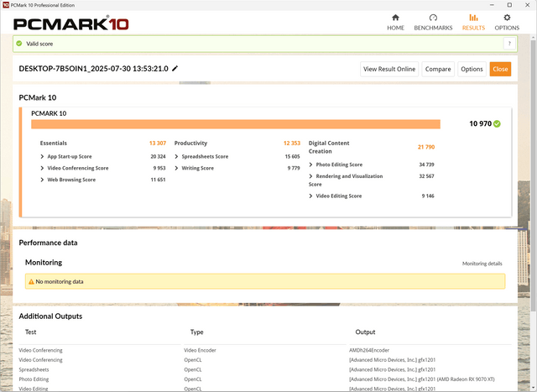Click the result Options button
537x392 pixels.
pyautogui.click(x=472, y=69)
